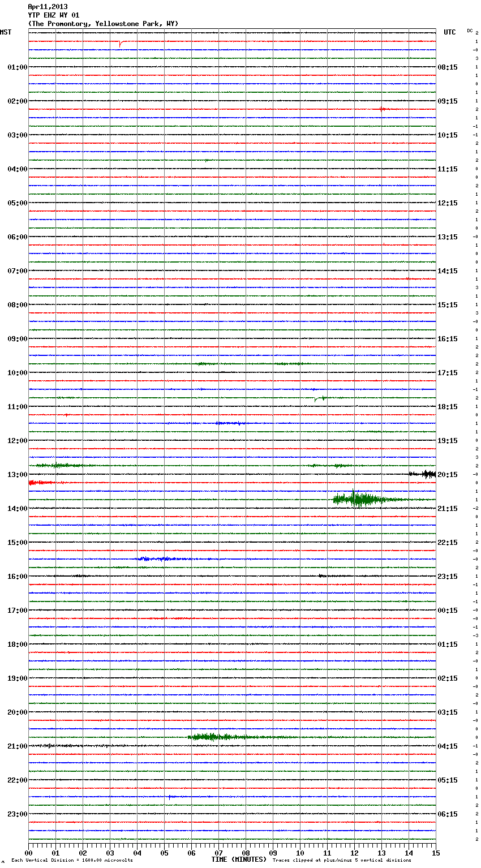Click the 'UTC' time zone label
This screenshot has width=481, height=868.
pyautogui.click(x=450, y=32)
